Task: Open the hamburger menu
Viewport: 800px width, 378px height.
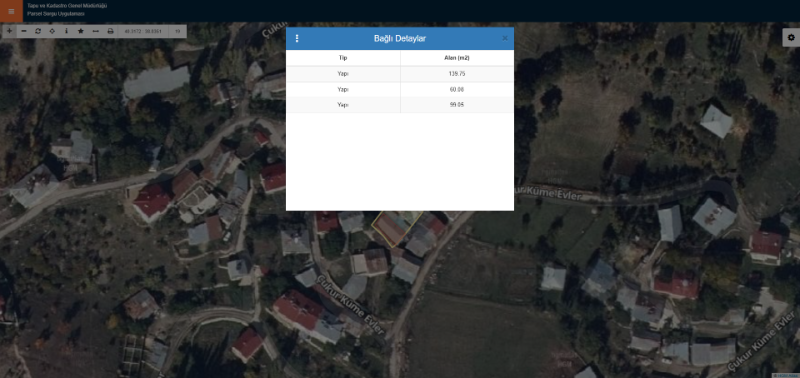Action: tap(11, 11)
